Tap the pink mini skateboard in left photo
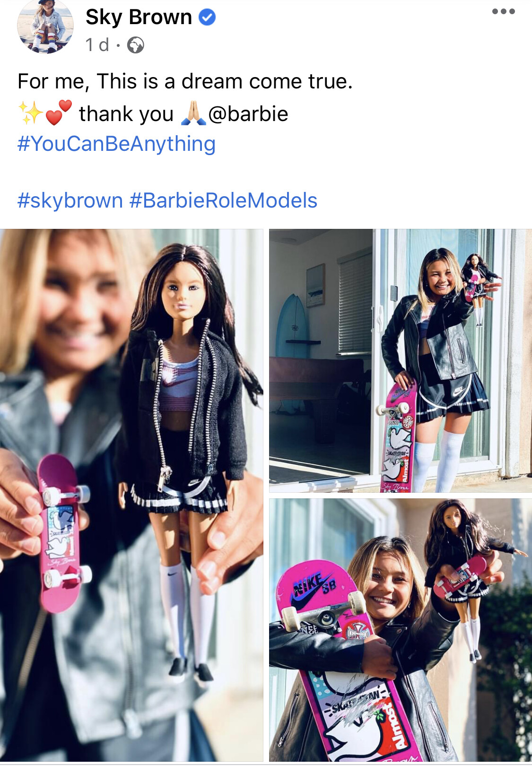This screenshot has height=766, width=532. (x=63, y=532)
